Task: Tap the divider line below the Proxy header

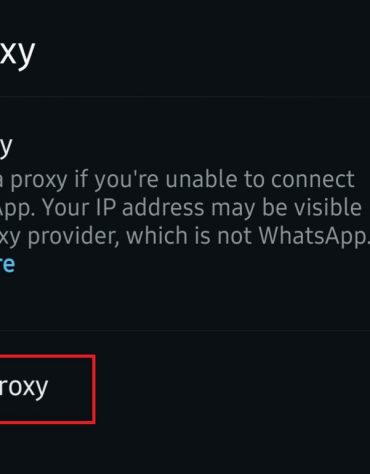Action: [185, 97]
